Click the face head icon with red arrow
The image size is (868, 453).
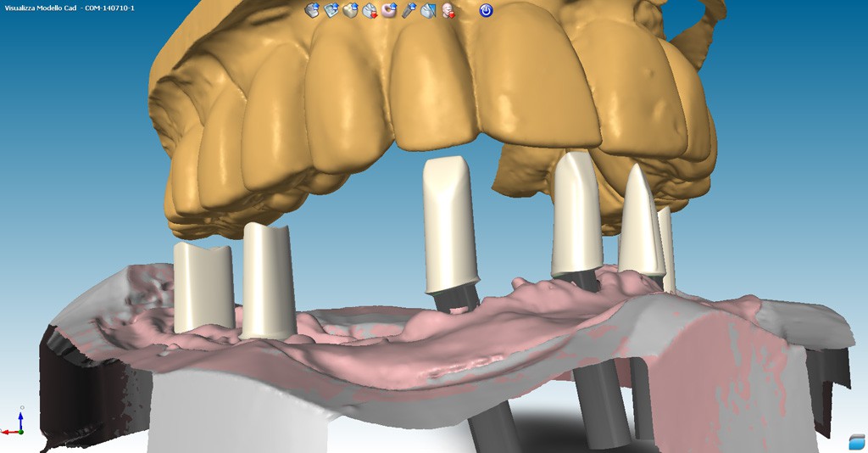coord(449,10)
